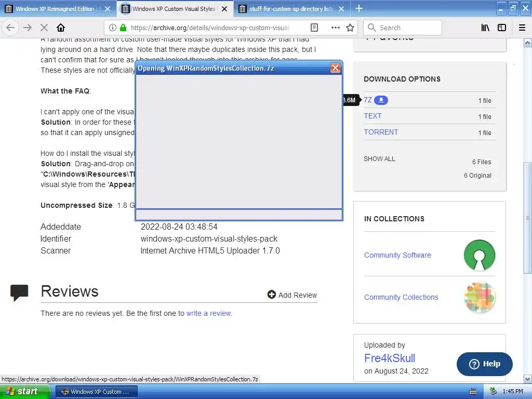The height and width of the screenshot is (399, 532).
Task: Select Windows XP Custom taskbar button
Action: (x=96, y=392)
